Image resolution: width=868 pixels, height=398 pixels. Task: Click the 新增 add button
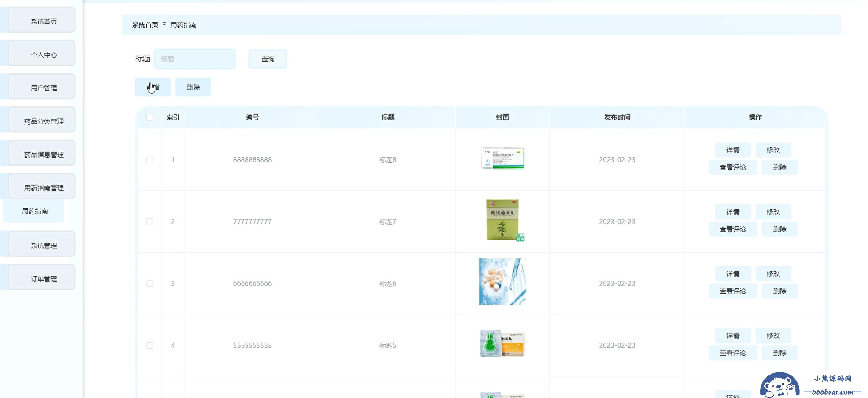tap(153, 87)
